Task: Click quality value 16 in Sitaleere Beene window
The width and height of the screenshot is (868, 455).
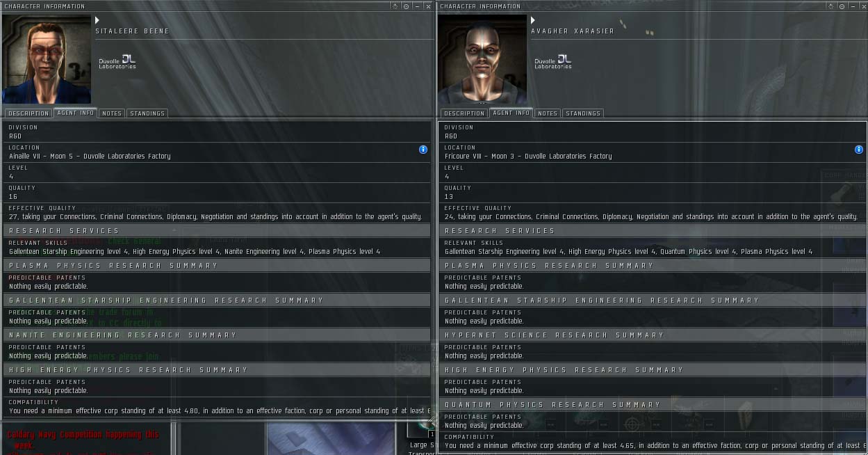Action: 13,197
